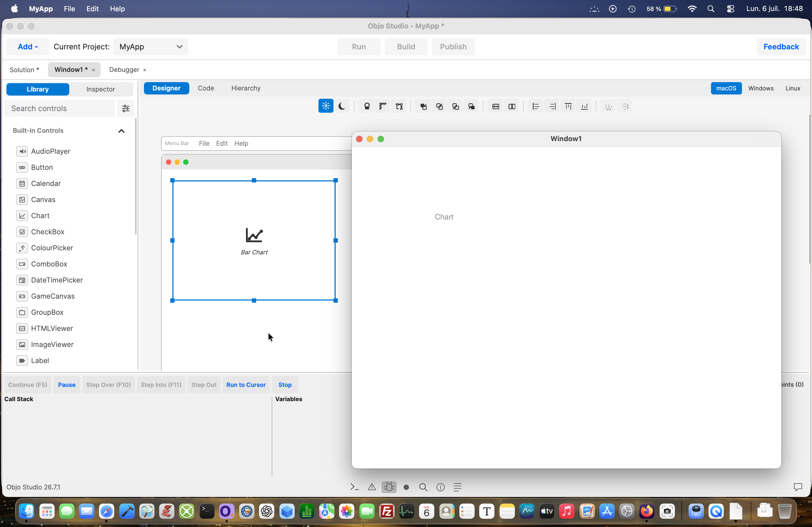Click the bring forward icon
The width and height of the screenshot is (812, 527).
440,106
